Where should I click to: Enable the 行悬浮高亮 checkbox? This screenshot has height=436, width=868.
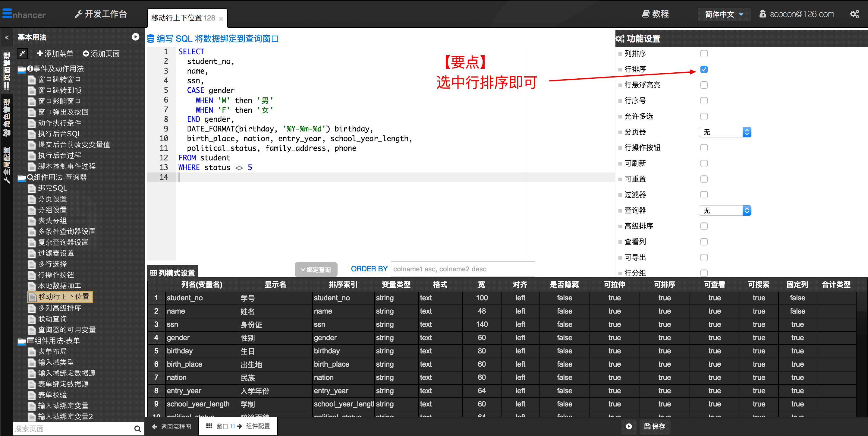click(703, 85)
